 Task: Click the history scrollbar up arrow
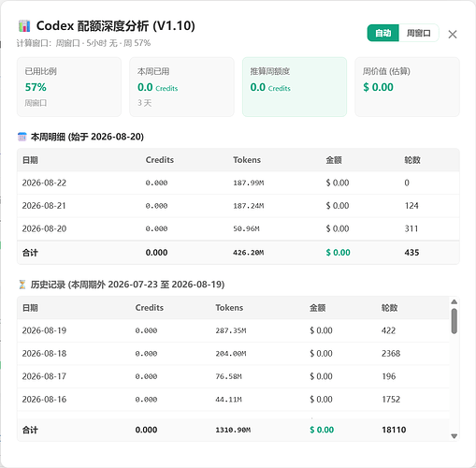pyautogui.click(x=454, y=301)
